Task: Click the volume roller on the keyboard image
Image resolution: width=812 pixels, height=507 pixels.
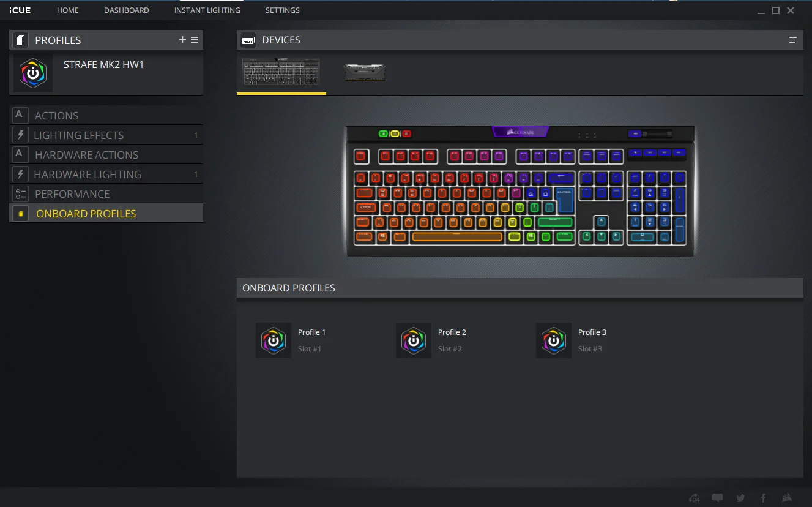Action: tap(658, 133)
